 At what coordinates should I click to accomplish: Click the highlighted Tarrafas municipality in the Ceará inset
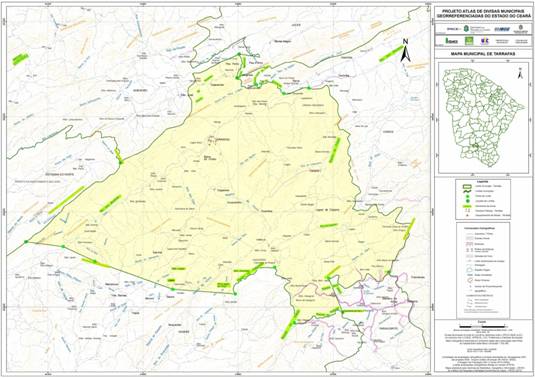coord(474,146)
